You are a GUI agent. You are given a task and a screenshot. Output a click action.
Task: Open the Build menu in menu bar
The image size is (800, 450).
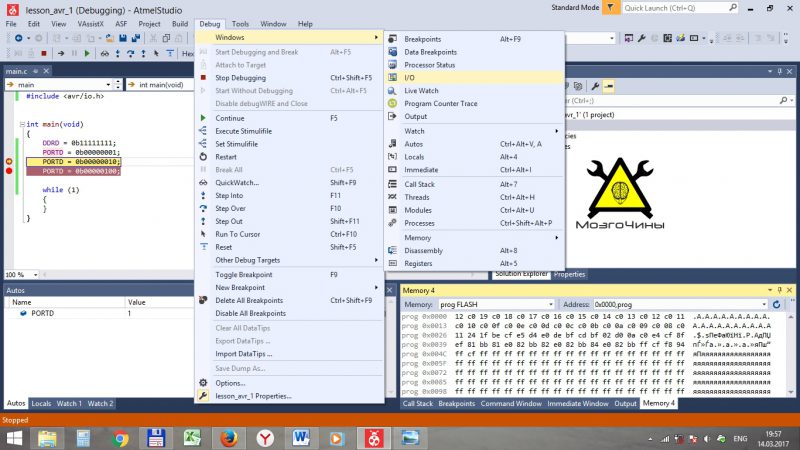(x=180, y=24)
